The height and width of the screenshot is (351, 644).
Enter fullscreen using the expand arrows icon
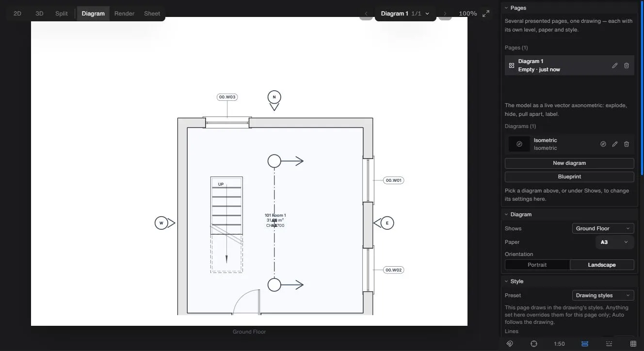tap(485, 14)
